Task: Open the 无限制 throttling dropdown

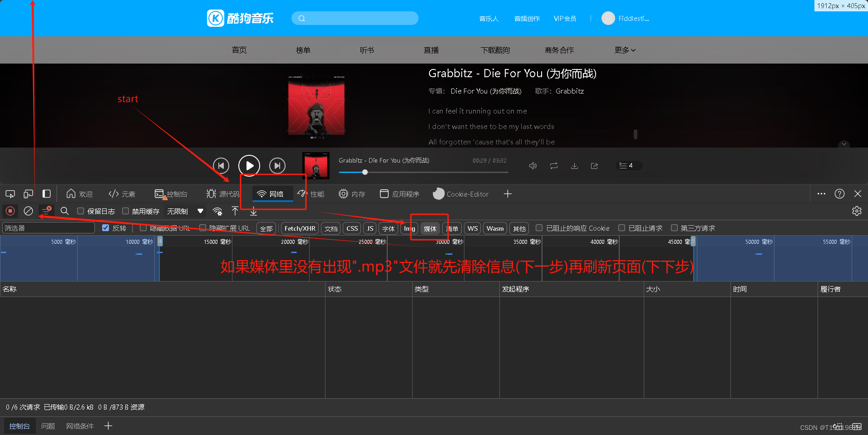Action: click(185, 211)
